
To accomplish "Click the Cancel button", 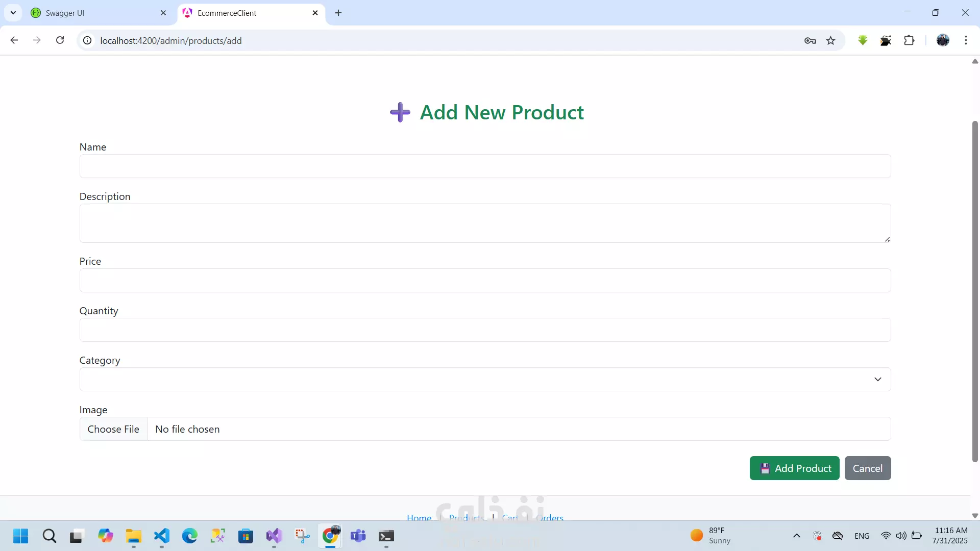I will [868, 468].
